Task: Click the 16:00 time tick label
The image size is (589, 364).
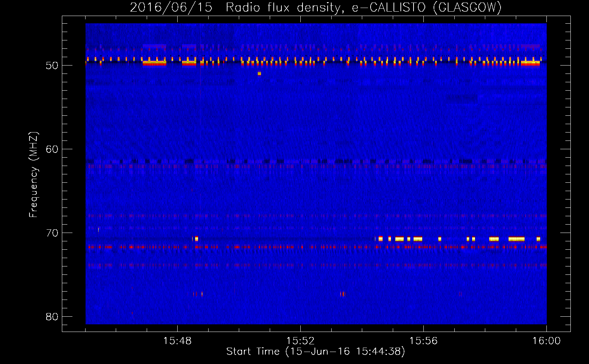Action: [546, 341]
